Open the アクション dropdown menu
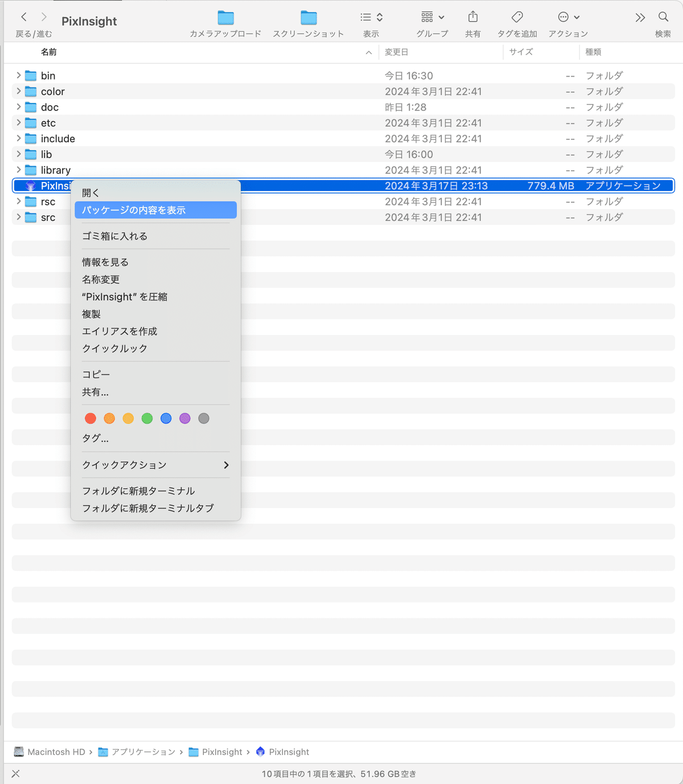This screenshot has height=784, width=683. click(x=569, y=17)
